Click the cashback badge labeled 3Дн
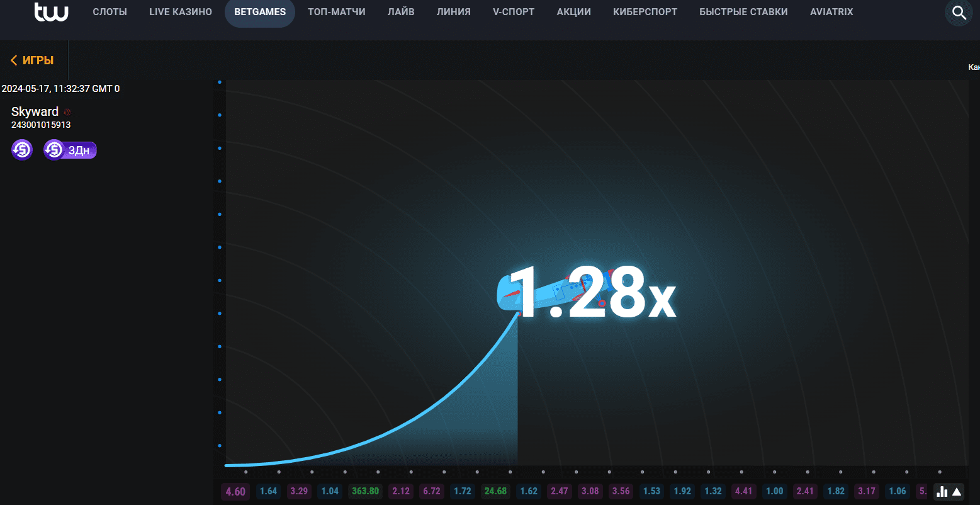The height and width of the screenshot is (505, 980). pos(70,150)
